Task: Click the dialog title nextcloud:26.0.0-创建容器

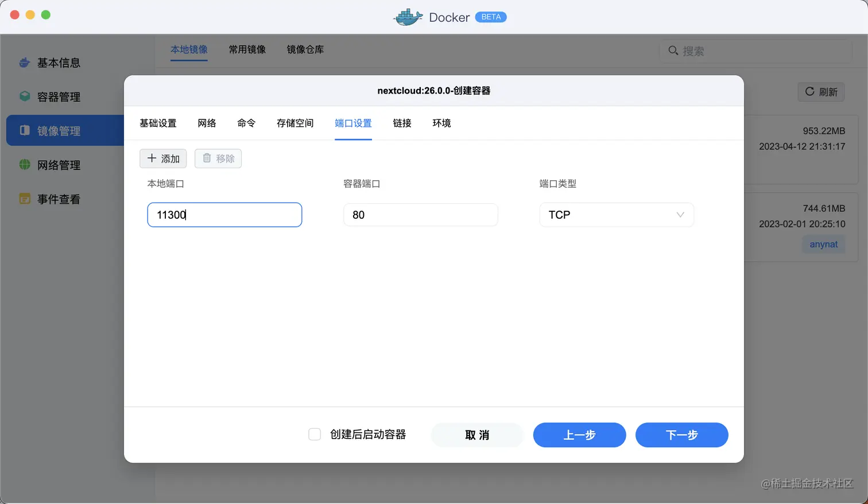Action: [433, 90]
